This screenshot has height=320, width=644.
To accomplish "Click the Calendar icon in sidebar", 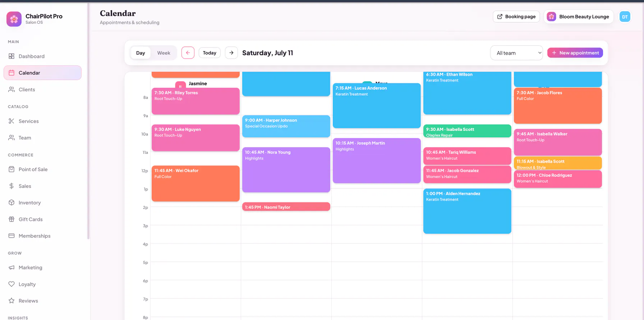I will click(11, 73).
